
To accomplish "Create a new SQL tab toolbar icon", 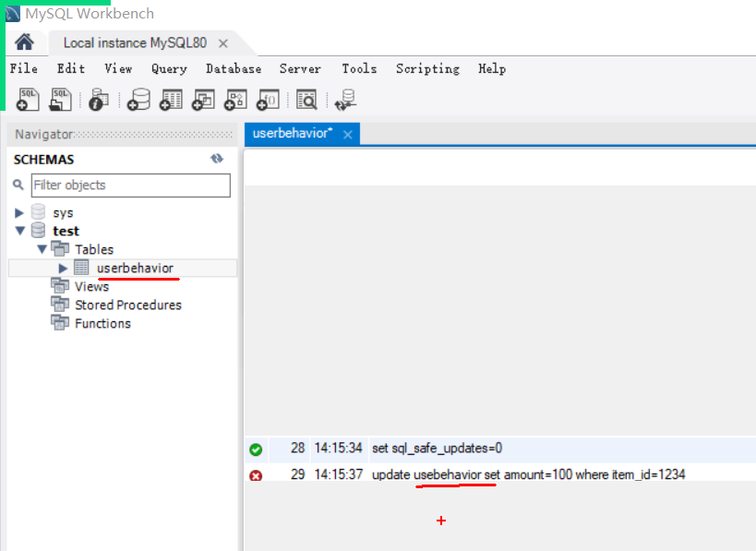I will [x=28, y=100].
